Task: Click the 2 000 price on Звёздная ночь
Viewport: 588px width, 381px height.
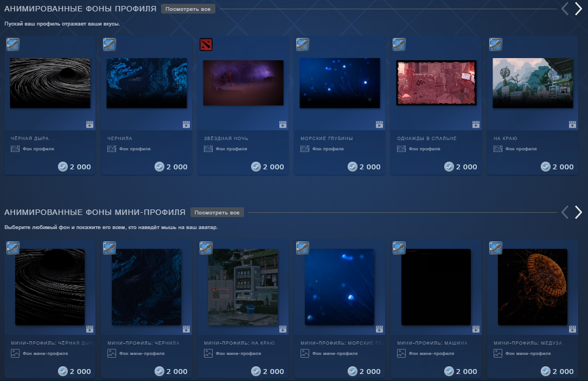Action: 273,167
